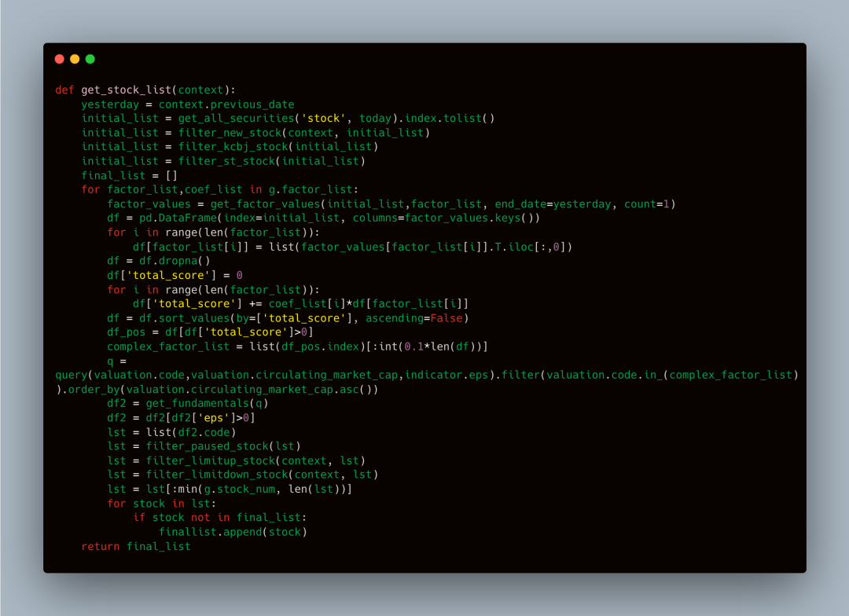Click the 'df.dropna()' call
849x616 pixels.
point(175,261)
